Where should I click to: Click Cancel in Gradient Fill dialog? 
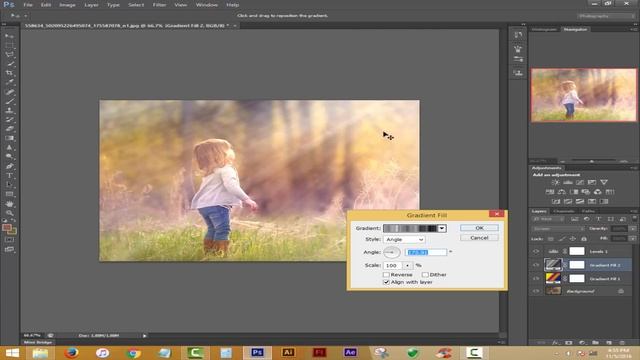[x=479, y=238]
